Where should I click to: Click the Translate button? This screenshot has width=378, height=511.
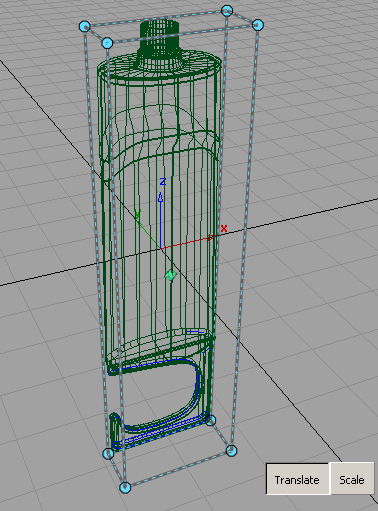point(297,479)
